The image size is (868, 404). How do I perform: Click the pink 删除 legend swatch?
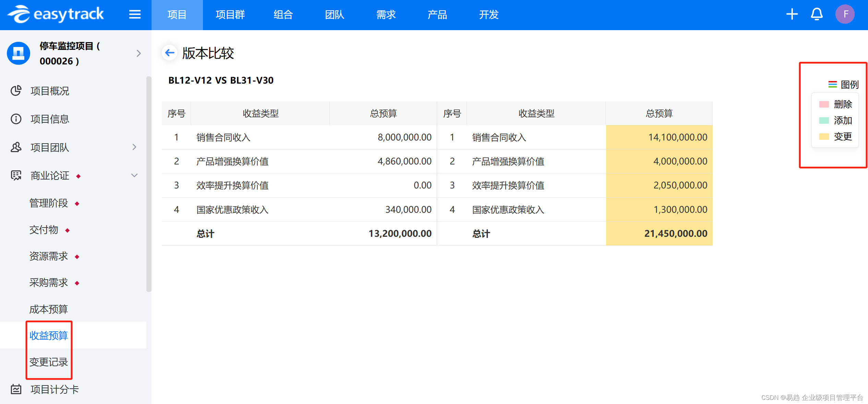[x=824, y=104]
